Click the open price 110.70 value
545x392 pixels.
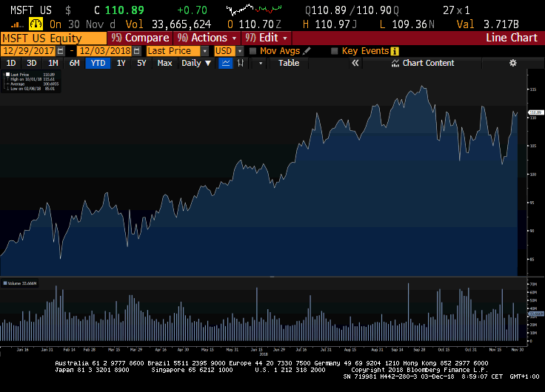tap(257, 24)
